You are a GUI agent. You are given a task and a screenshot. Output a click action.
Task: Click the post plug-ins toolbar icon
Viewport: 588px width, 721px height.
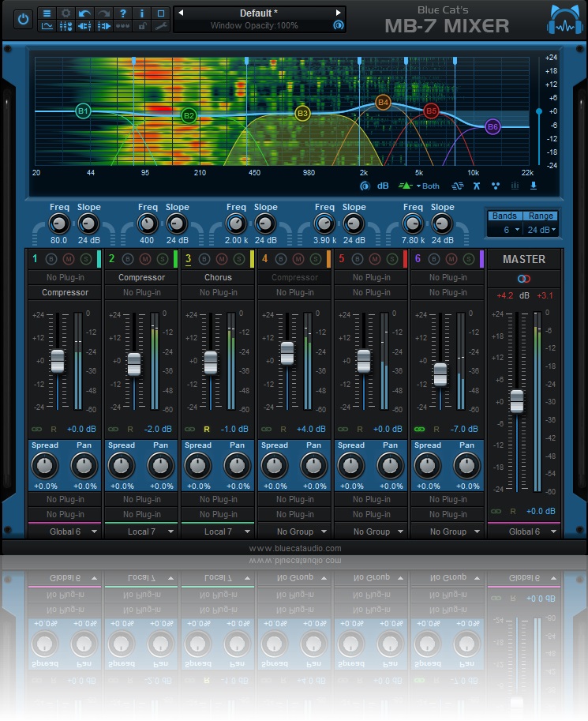[x=103, y=26]
